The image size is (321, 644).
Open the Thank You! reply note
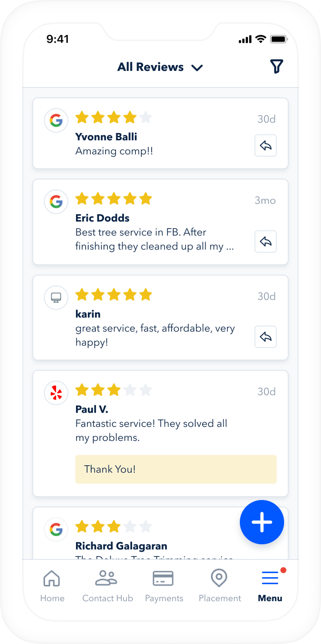click(176, 469)
